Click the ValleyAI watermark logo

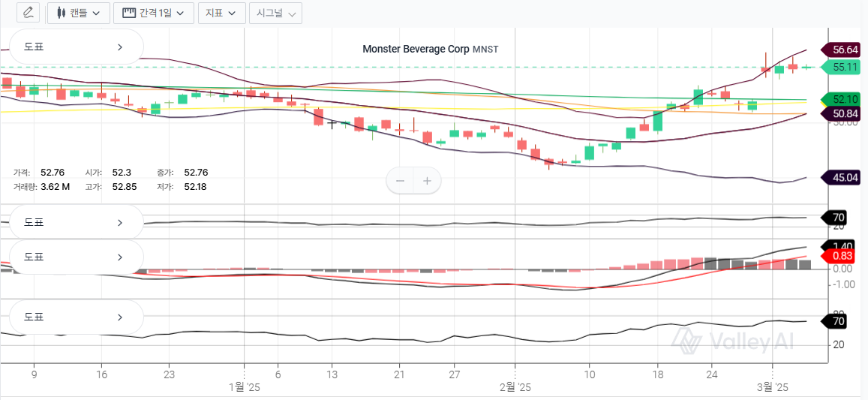[x=731, y=342]
